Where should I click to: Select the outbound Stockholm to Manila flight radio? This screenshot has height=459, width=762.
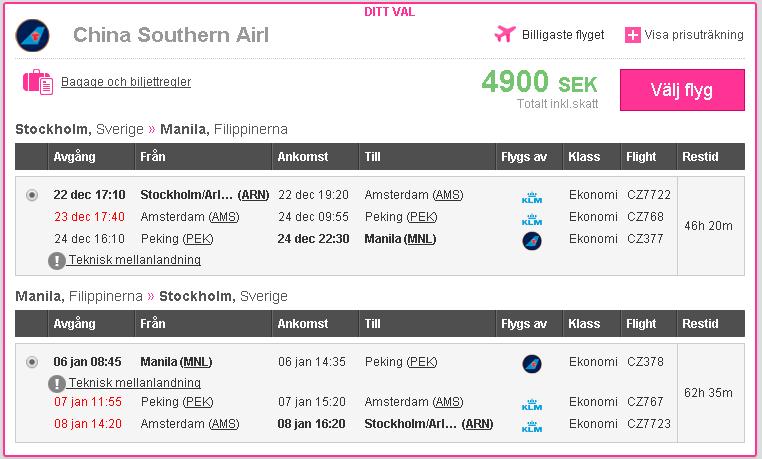click(33, 195)
